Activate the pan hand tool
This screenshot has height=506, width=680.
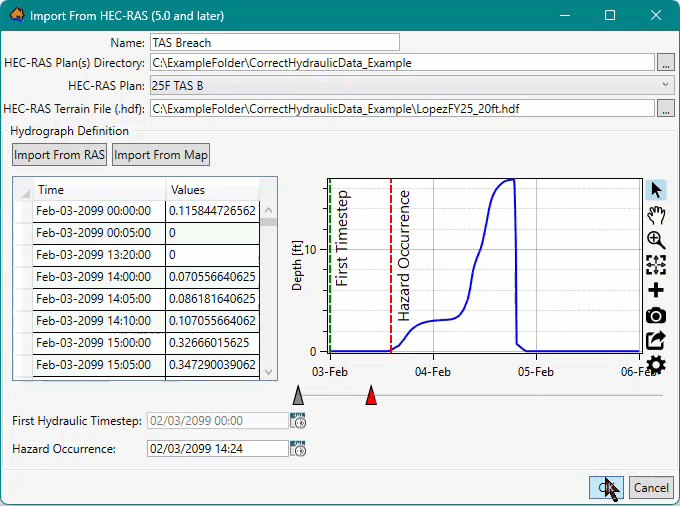coord(656,215)
